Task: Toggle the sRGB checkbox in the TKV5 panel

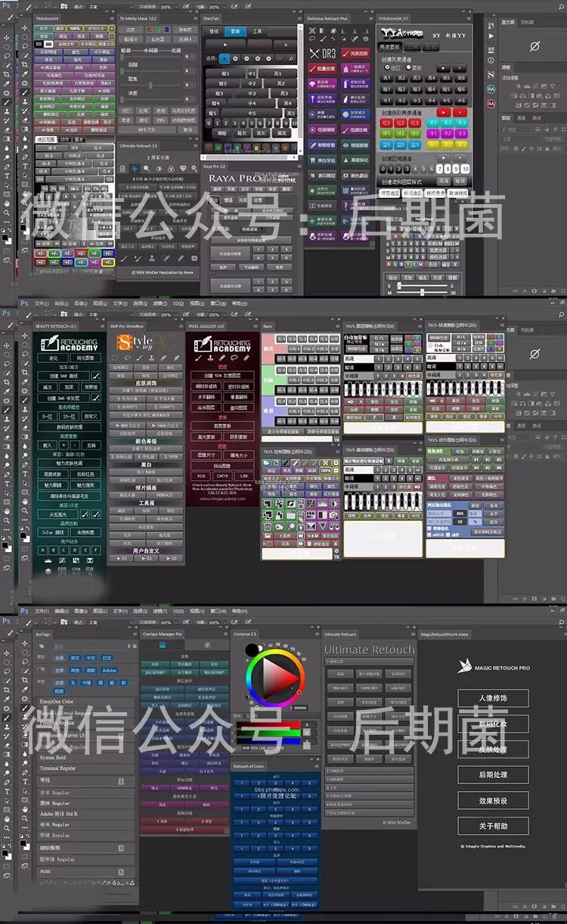Action: click(439, 534)
